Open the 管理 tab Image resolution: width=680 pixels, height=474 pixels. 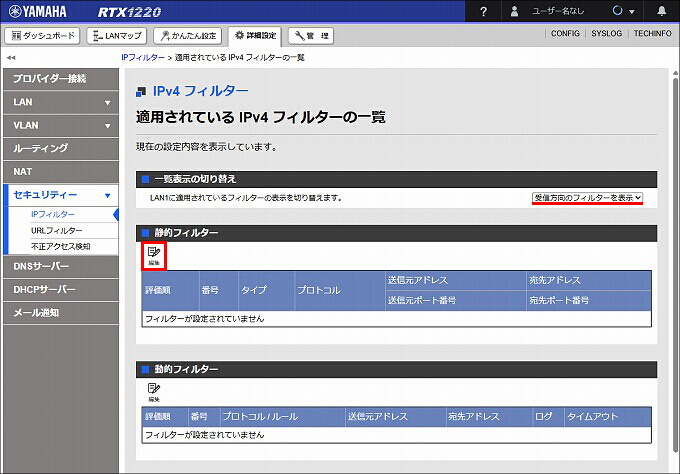(x=311, y=36)
